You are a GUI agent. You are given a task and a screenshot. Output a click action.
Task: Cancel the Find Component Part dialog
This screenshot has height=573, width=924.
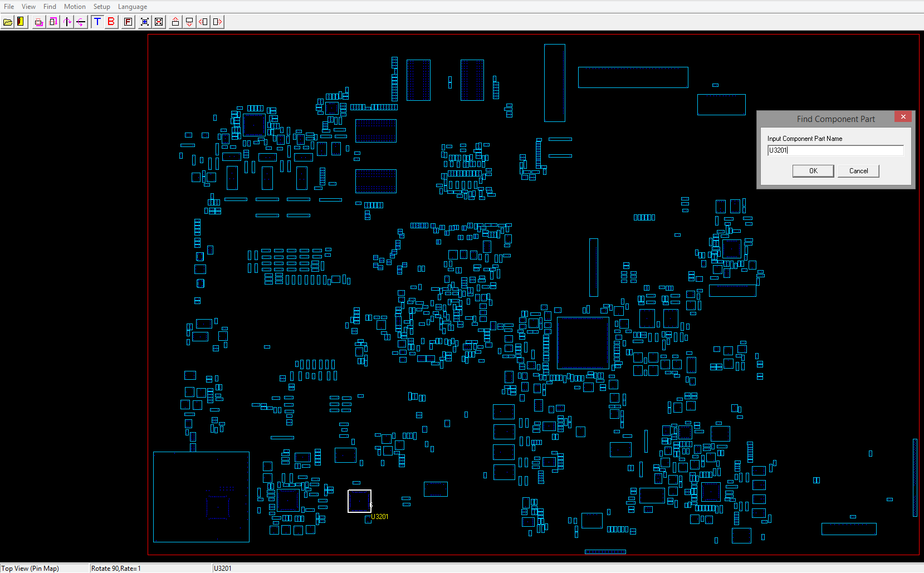coord(858,171)
